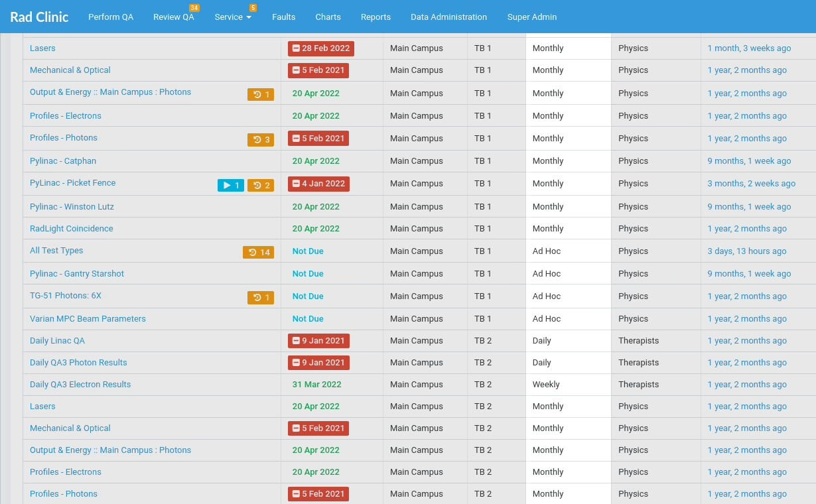816x504 pixels.
Task: Click the history badge on Profiles - Photons TB 1
Action: [261, 139]
